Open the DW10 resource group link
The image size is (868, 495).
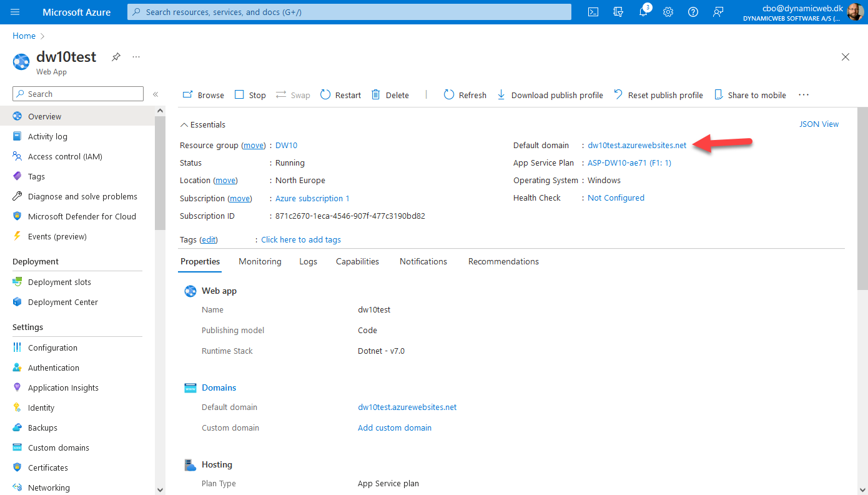click(x=286, y=145)
